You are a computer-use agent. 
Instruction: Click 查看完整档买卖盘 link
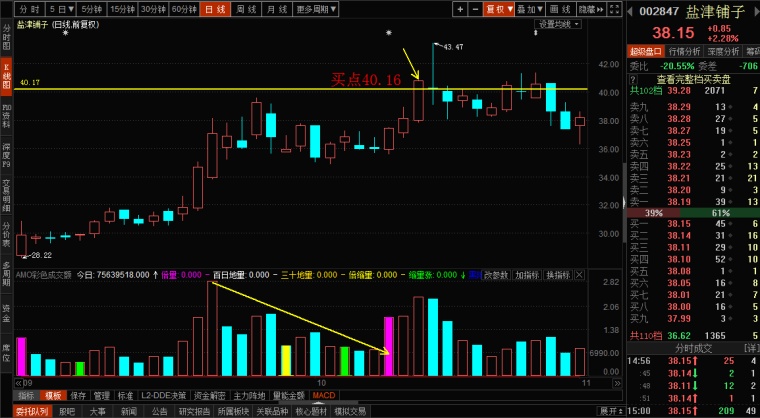[x=692, y=78]
